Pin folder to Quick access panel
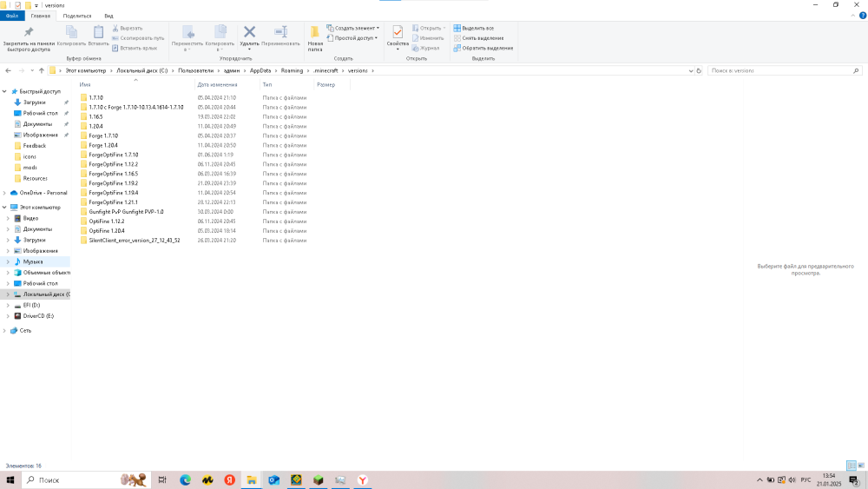This screenshot has width=868, height=489. point(29,38)
